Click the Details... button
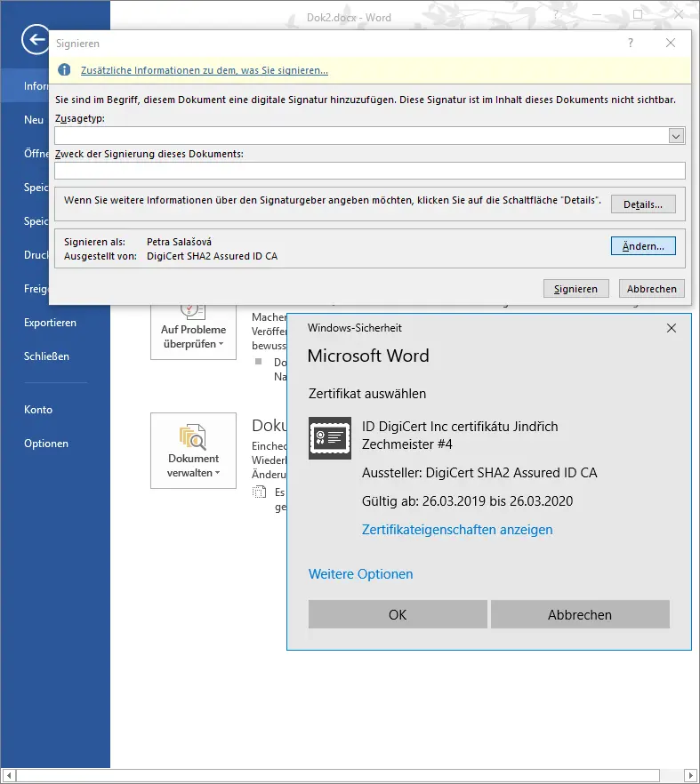This screenshot has width=700, height=784. pos(643,204)
